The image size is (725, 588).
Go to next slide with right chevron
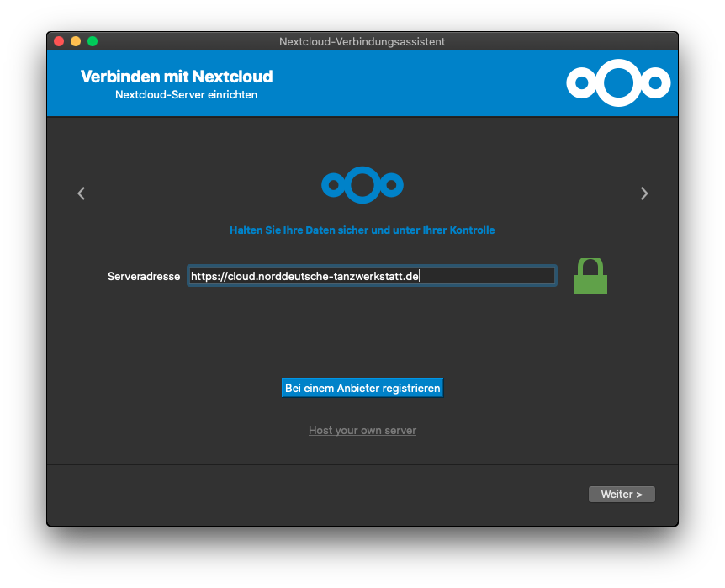(x=644, y=193)
